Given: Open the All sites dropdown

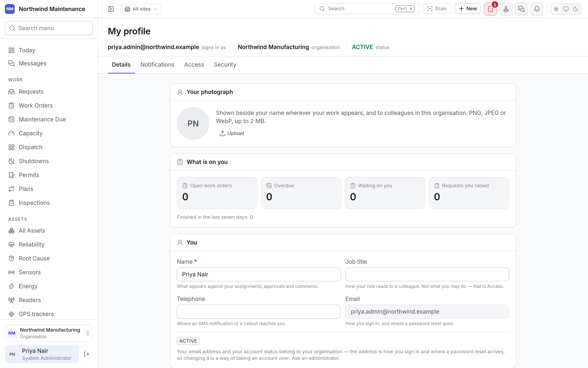Looking at the screenshot, I should pos(141,9).
